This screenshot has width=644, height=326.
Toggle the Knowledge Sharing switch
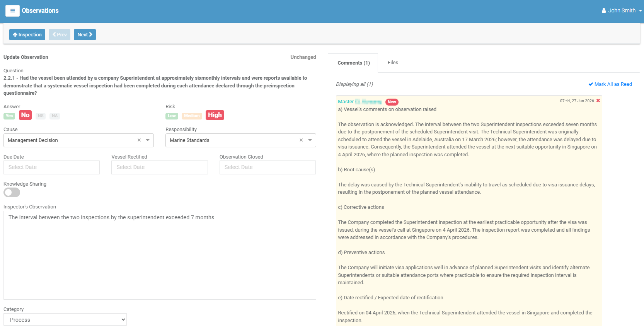pyautogui.click(x=12, y=192)
